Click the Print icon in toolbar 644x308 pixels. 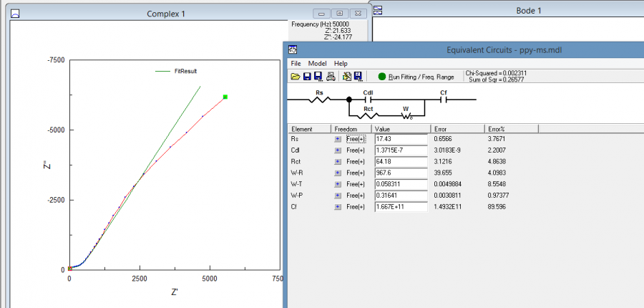pyautogui.click(x=330, y=77)
